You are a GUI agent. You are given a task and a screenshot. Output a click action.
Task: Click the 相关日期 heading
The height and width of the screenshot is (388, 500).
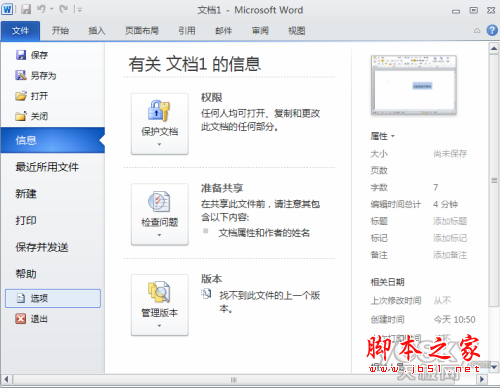387,282
